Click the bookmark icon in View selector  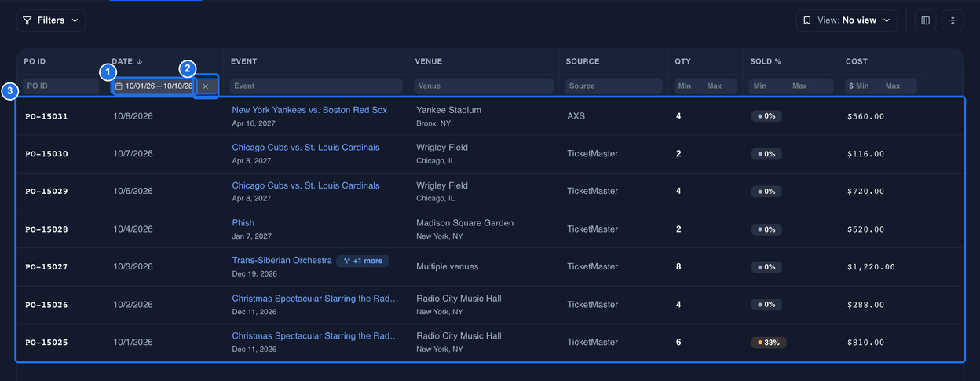coord(807,20)
